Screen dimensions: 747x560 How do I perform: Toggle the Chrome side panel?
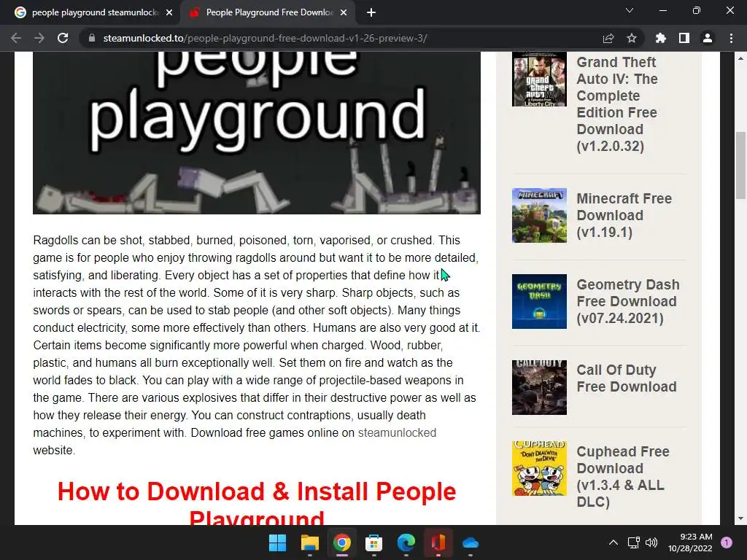click(684, 38)
